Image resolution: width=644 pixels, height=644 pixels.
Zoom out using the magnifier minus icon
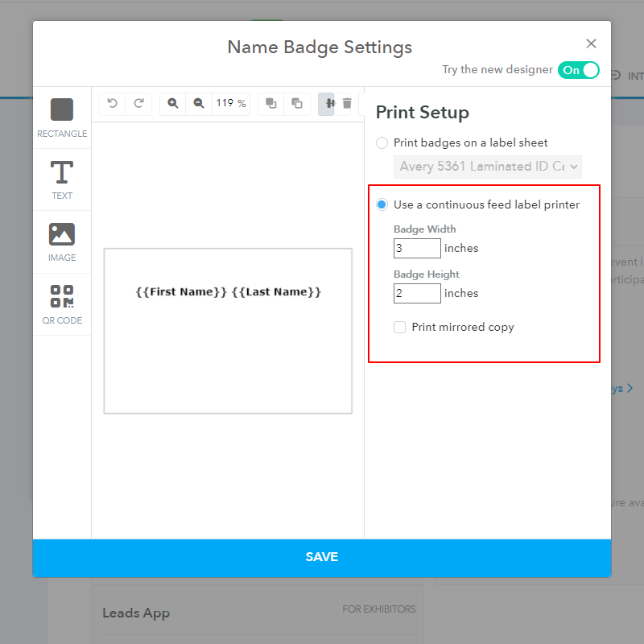(199, 103)
